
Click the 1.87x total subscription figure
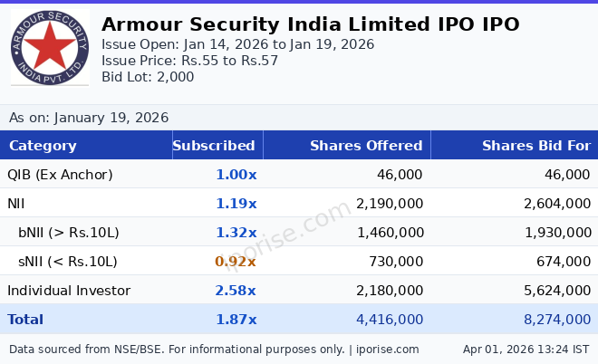[x=236, y=320]
